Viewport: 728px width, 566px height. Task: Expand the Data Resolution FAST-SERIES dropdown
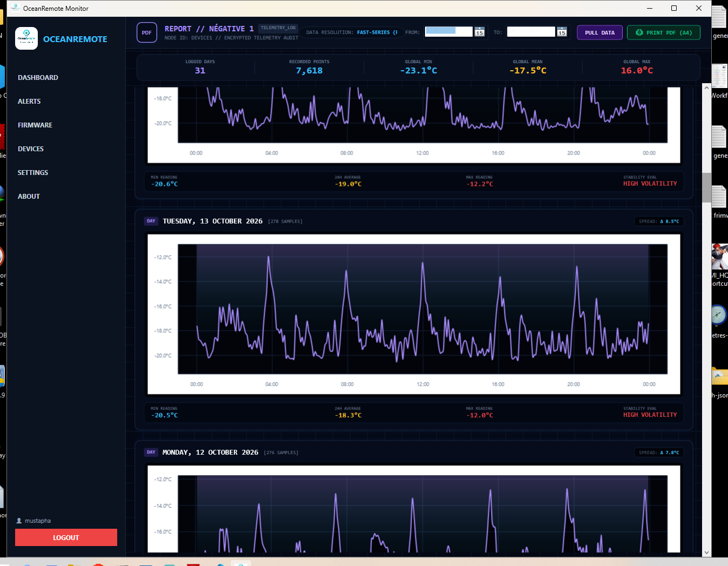click(x=352, y=32)
